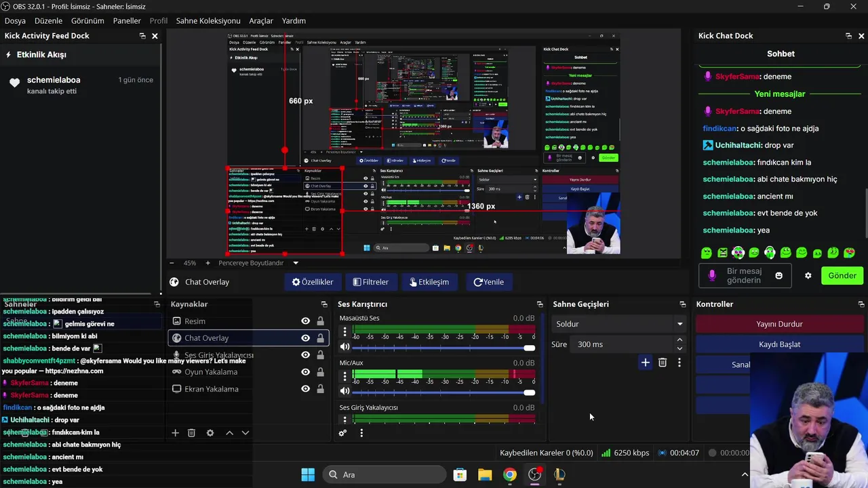Image resolution: width=868 pixels, height=488 pixels.
Task: Decrease transition Süre with down arrow
Action: (x=679, y=348)
